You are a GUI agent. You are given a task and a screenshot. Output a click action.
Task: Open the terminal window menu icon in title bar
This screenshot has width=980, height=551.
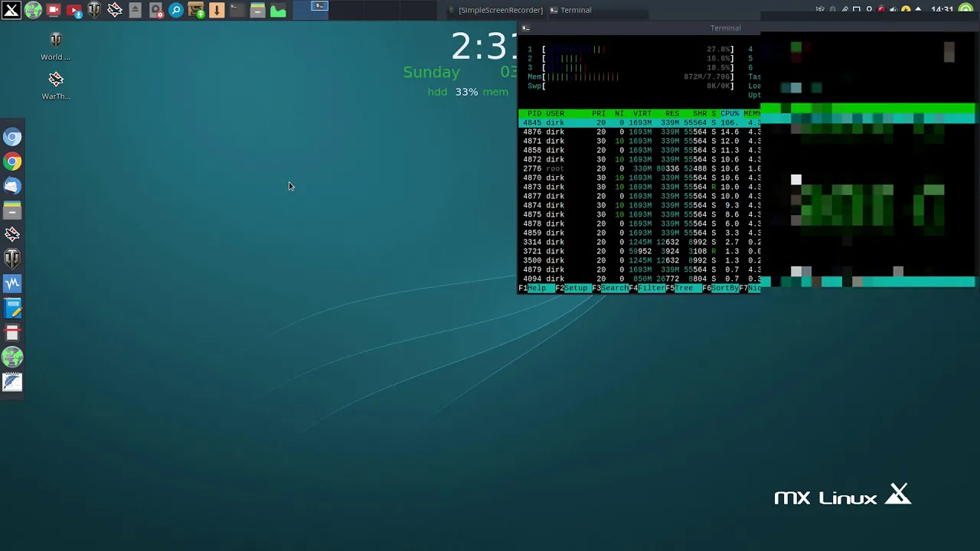pyautogui.click(x=525, y=28)
